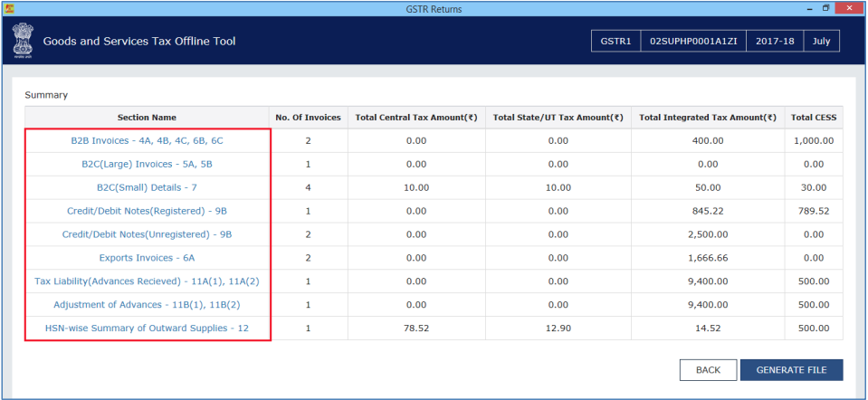
Task: Open Credit/Debit Notes(Unregistered) - 9B
Action: point(147,234)
